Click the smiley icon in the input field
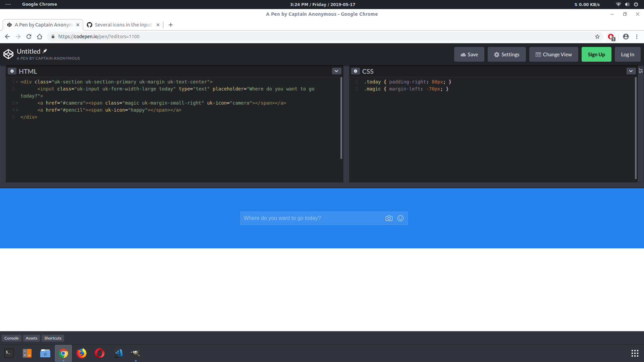 coord(400,218)
